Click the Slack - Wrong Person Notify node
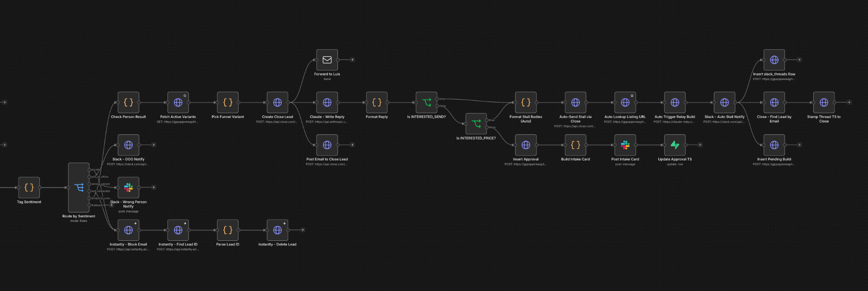The image size is (868, 291). point(128,188)
